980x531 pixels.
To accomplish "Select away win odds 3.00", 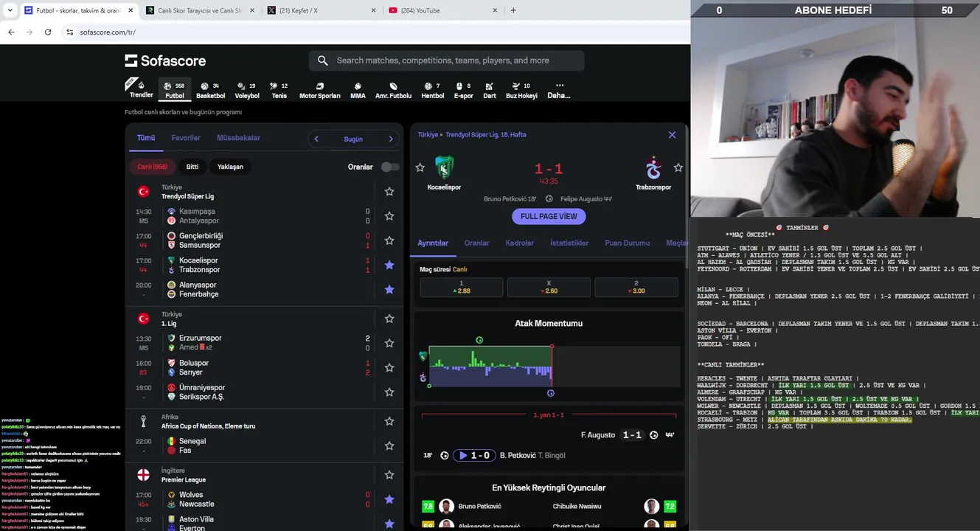I will point(636,287).
